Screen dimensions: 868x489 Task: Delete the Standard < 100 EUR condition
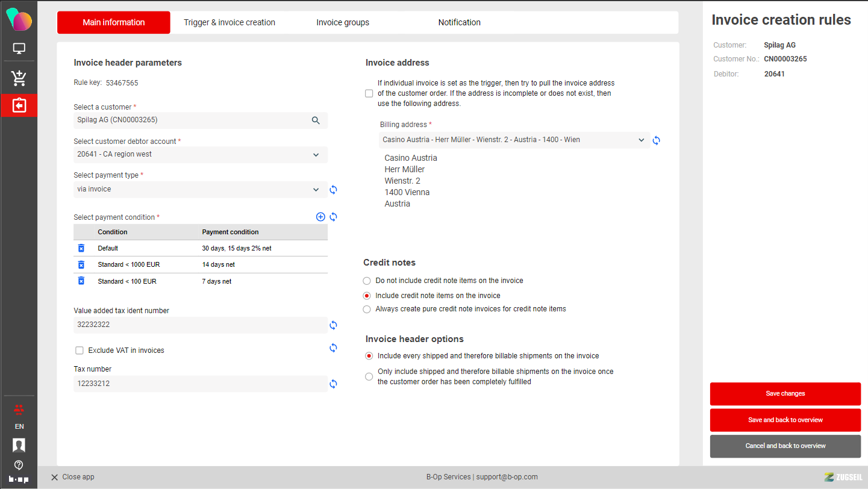(x=81, y=281)
